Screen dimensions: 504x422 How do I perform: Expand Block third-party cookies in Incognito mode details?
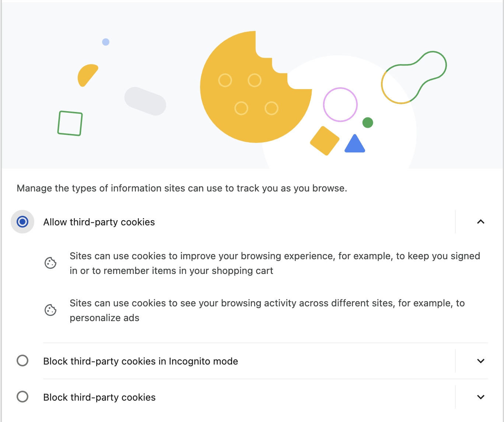pos(480,361)
